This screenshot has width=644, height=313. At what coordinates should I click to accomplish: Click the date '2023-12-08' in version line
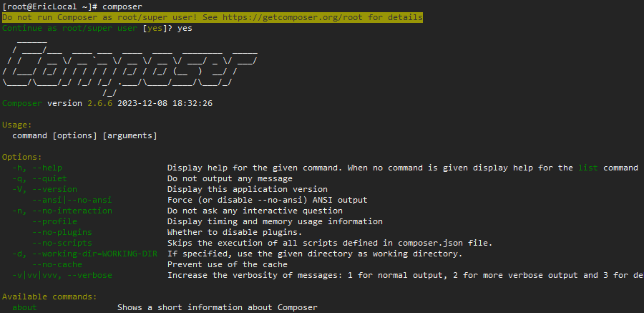click(142, 103)
